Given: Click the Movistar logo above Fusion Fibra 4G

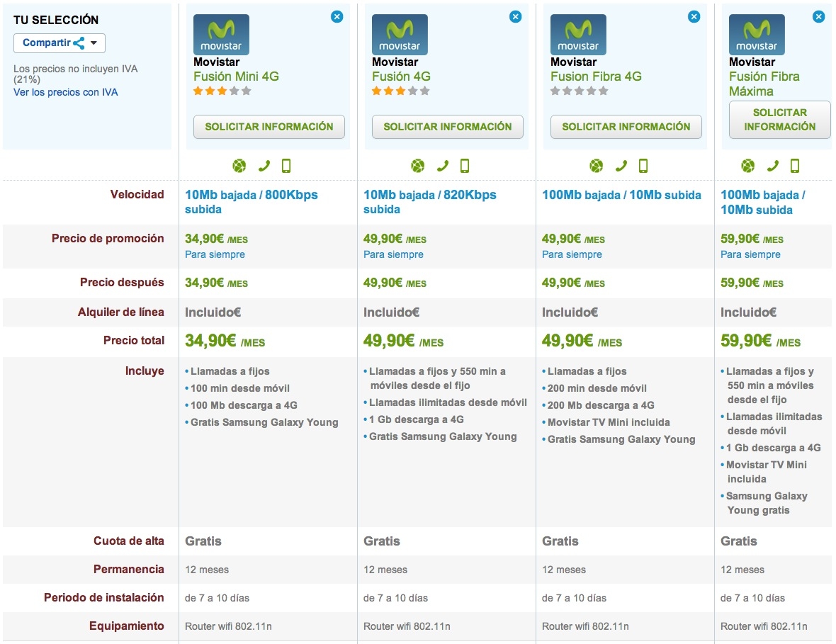Looking at the screenshot, I should point(579,35).
